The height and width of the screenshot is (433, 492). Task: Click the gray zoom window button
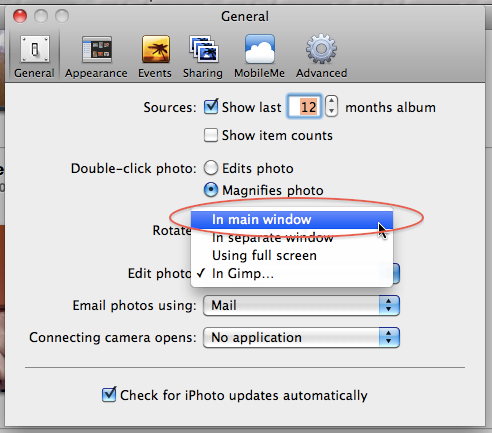[x=62, y=16]
